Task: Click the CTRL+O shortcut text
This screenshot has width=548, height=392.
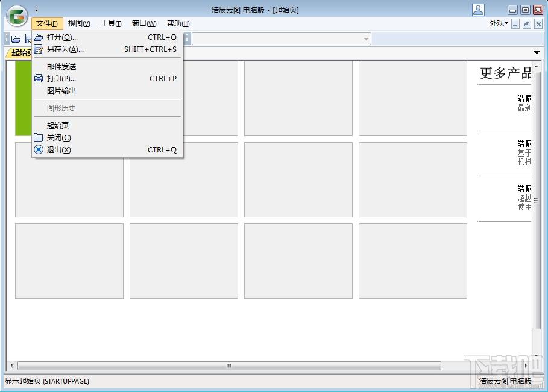Action: pos(162,37)
